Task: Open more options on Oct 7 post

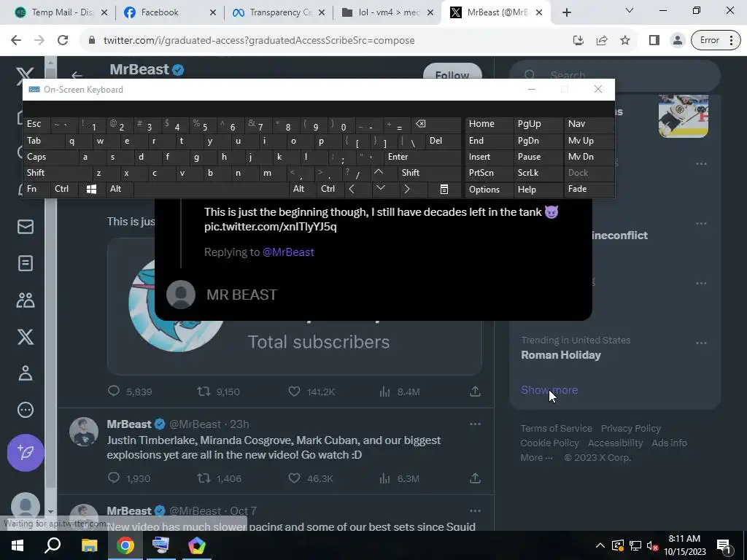Action: click(x=475, y=510)
